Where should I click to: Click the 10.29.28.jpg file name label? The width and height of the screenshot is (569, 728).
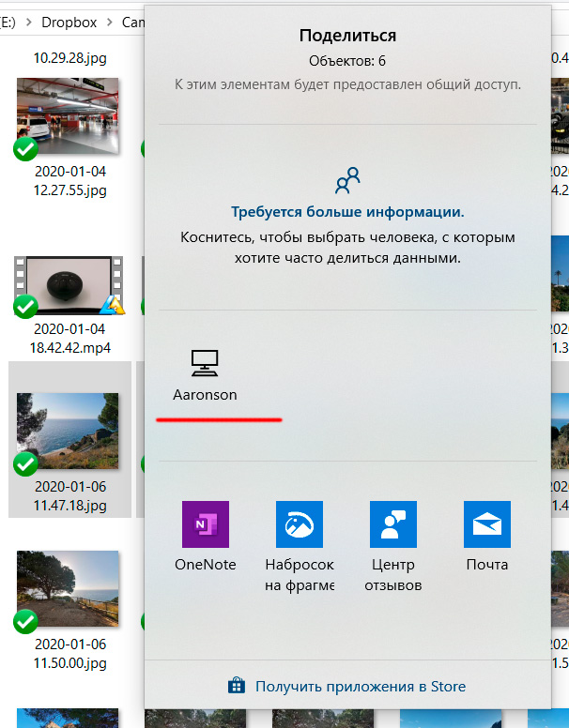coord(69,58)
